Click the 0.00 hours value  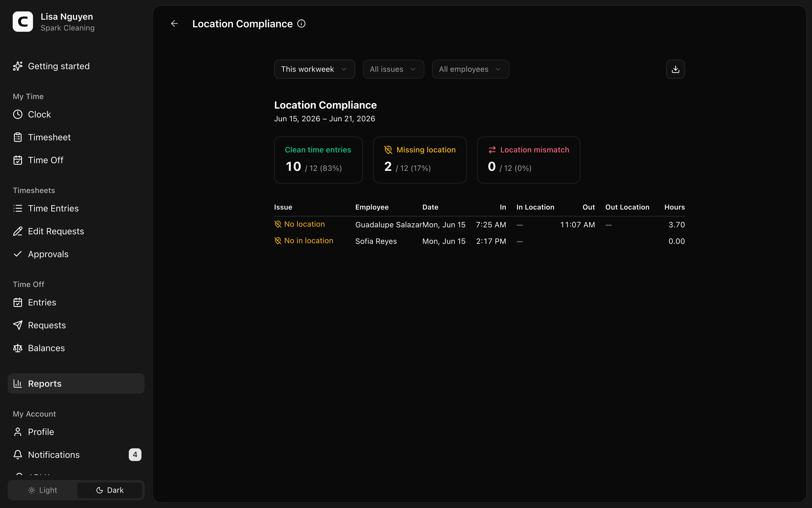676,241
